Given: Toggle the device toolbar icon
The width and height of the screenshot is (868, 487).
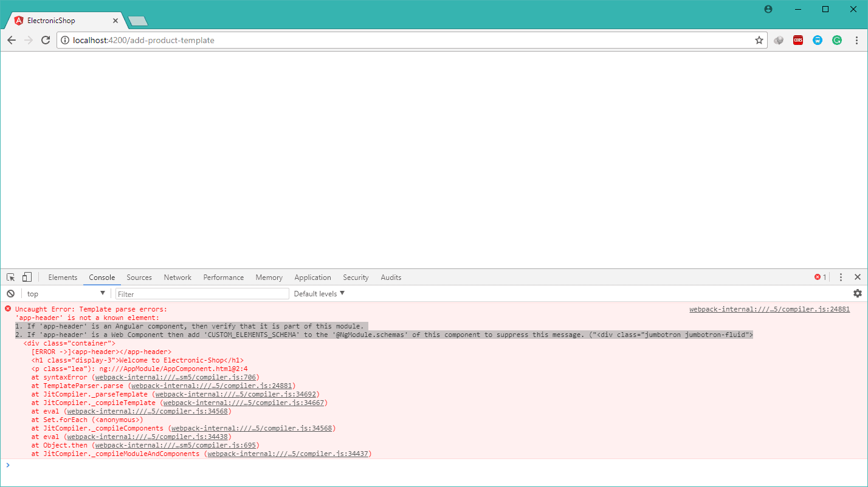Looking at the screenshot, I should point(27,278).
